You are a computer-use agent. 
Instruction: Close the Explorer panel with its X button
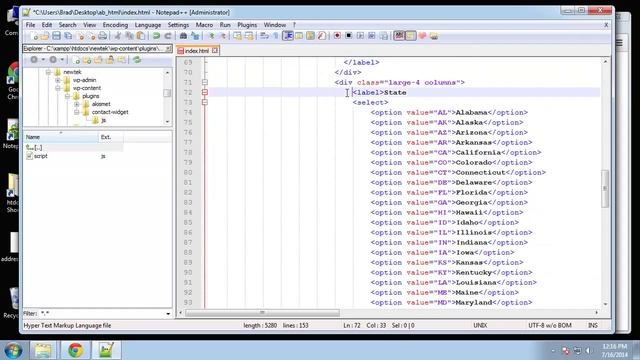[x=168, y=49]
